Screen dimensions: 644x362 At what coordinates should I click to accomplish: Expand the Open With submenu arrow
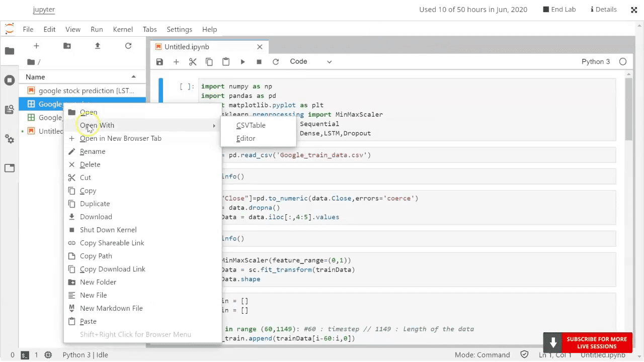[x=214, y=126]
